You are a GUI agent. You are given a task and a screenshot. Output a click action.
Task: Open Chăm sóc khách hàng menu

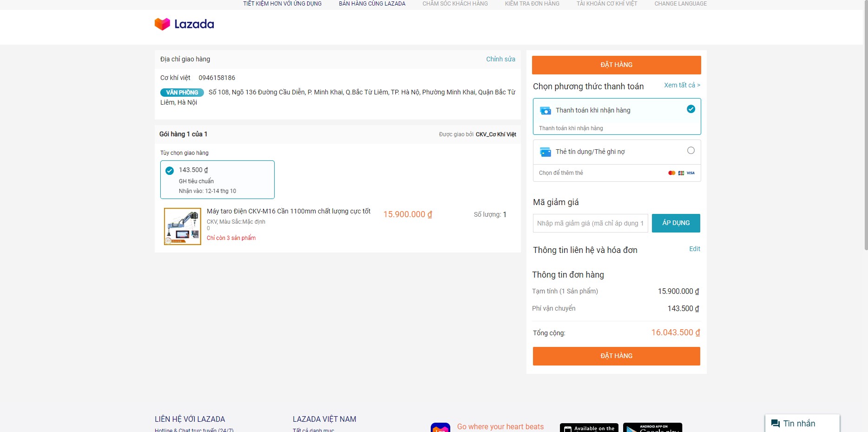click(x=455, y=4)
